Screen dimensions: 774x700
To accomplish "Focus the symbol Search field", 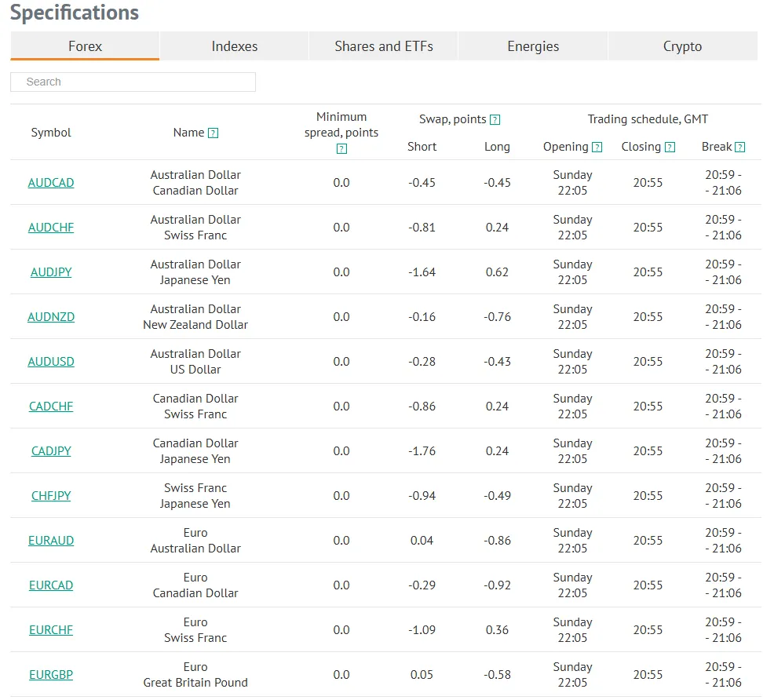I will tap(133, 82).
